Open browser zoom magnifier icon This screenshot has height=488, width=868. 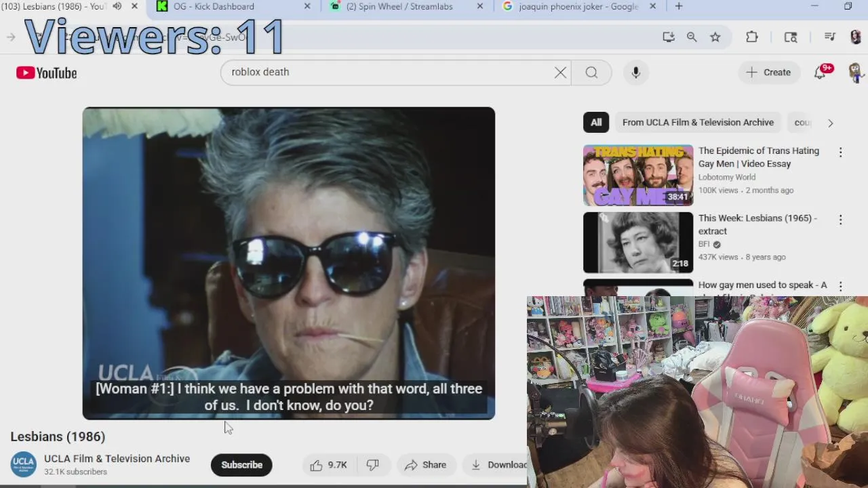pos(692,37)
